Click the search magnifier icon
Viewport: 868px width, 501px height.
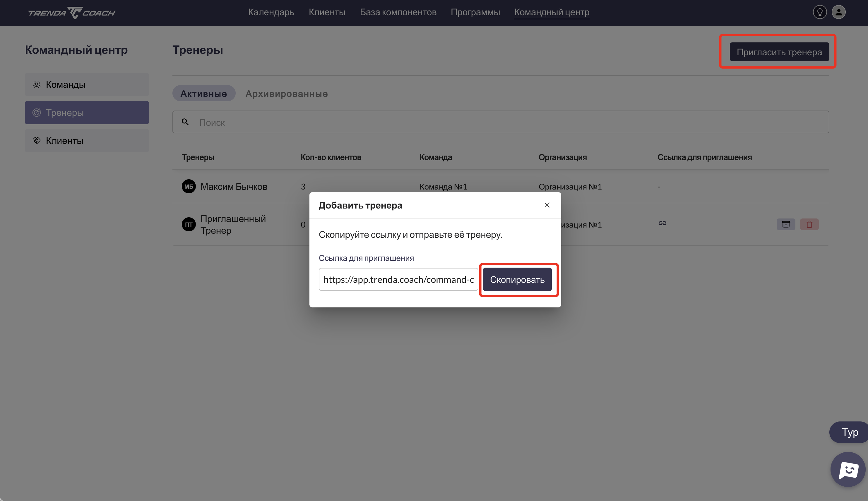[185, 122]
